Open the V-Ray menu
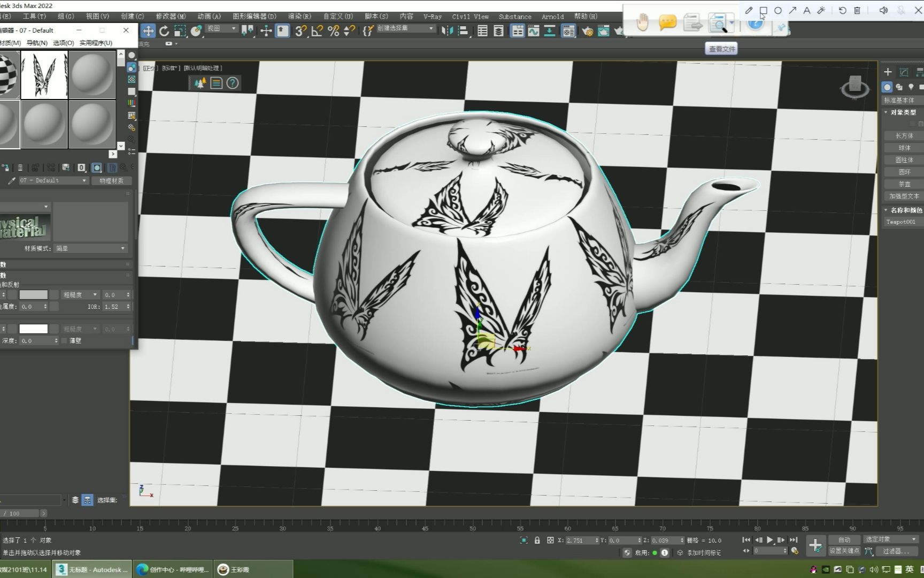The image size is (924, 578). 433,17
